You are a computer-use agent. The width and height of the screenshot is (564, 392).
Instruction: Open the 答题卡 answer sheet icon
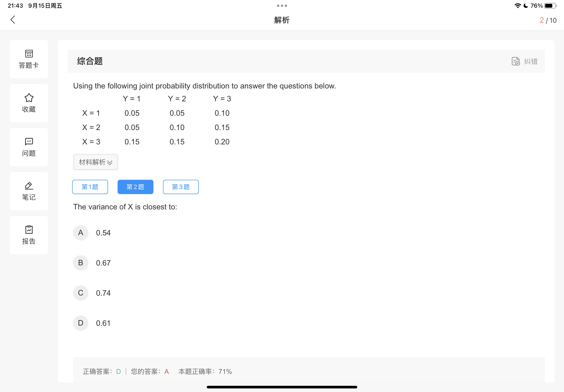pyautogui.click(x=29, y=54)
